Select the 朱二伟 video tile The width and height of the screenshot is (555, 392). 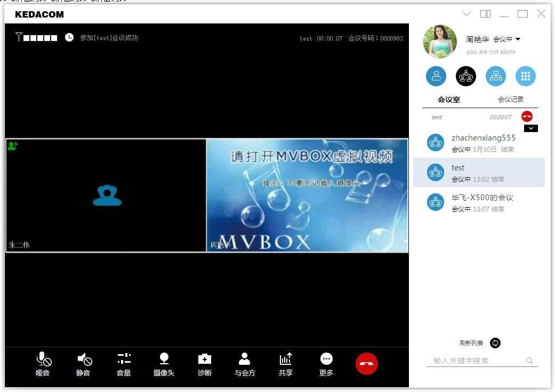[106, 195]
